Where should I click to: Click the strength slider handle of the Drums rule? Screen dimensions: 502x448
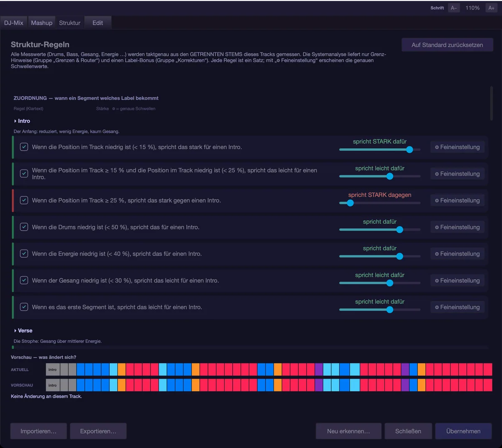tap(400, 229)
